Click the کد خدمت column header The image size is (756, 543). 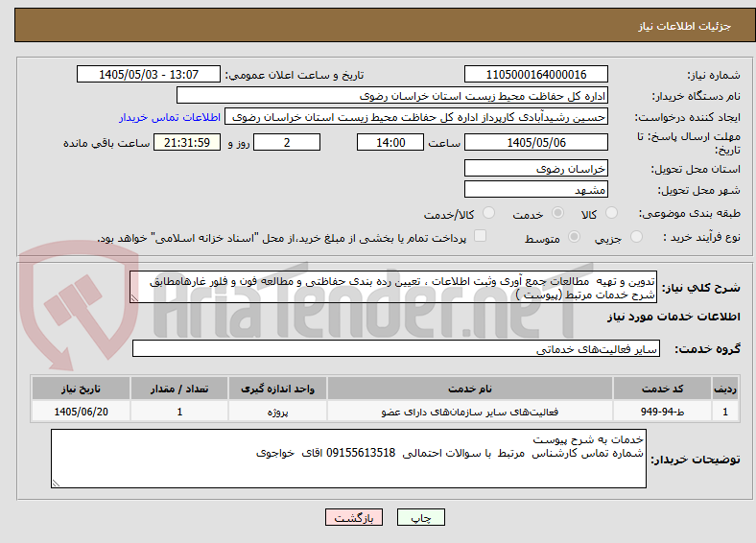point(663,389)
